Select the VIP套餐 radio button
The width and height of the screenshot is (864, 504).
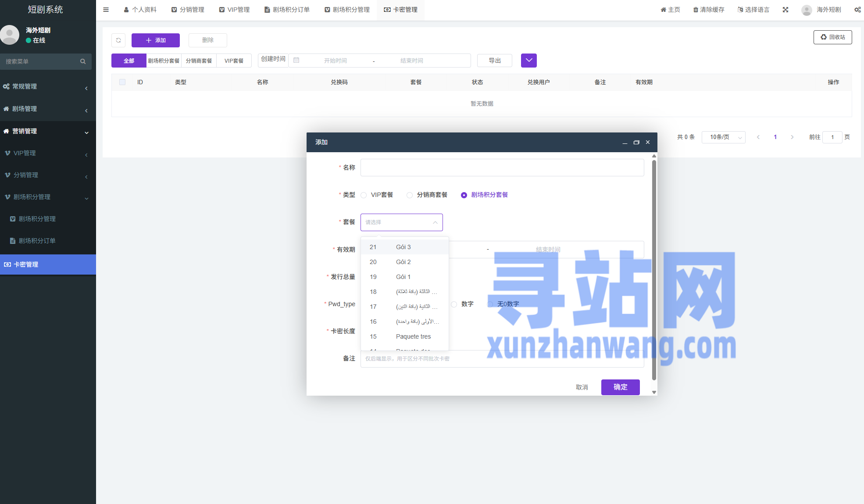[x=364, y=195]
